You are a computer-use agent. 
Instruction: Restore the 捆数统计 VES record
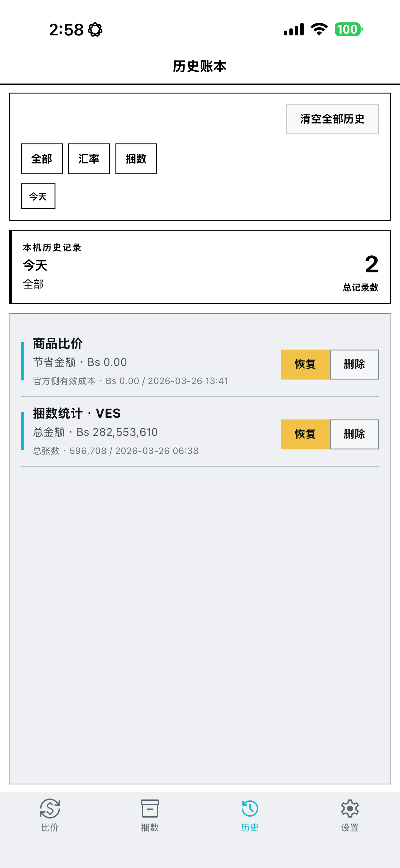(x=305, y=434)
